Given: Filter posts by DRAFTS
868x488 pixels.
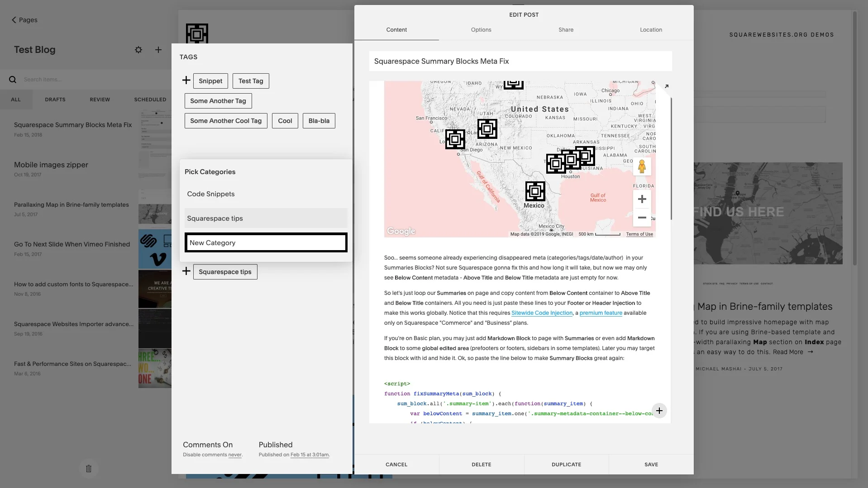Looking at the screenshot, I should point(55,99).
